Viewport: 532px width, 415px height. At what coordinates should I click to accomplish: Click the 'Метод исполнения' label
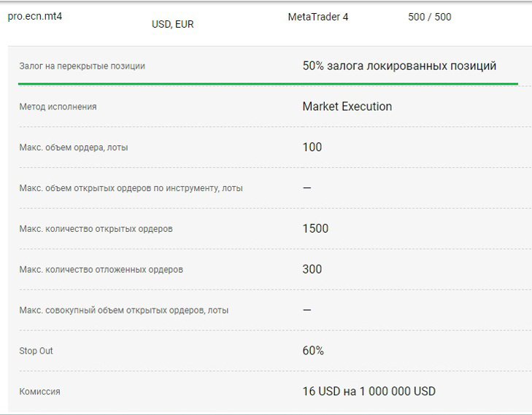pyautogui.click(x=58, y=107)
